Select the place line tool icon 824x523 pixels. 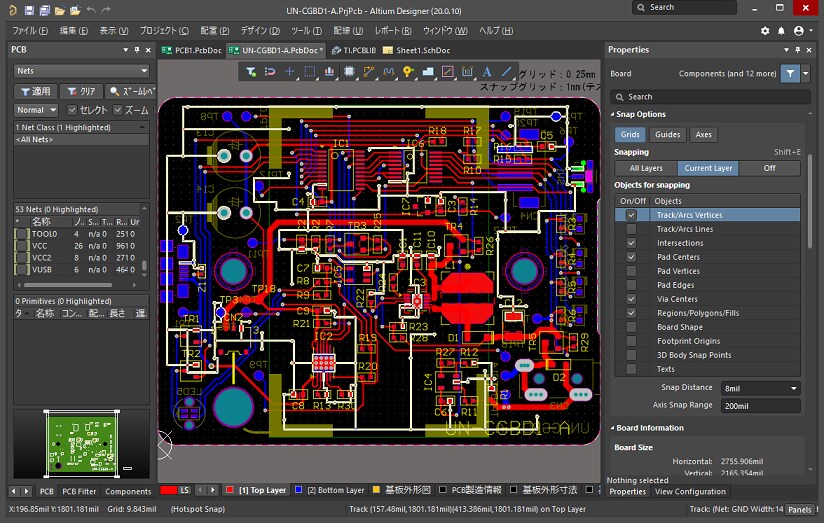pyautogui.click(x=506, y=71)
